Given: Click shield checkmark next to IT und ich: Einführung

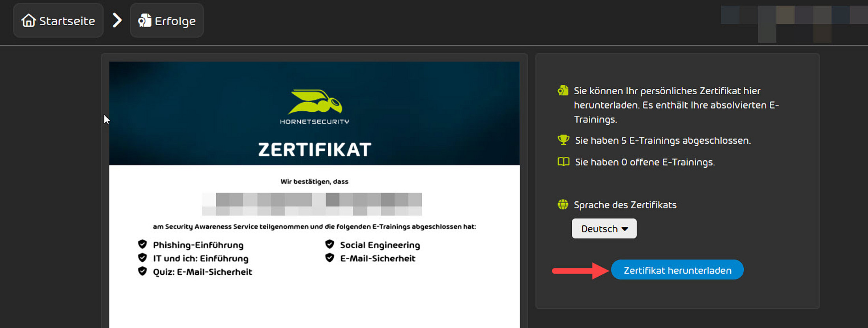Looking at the screenshot, I should 142,258.
